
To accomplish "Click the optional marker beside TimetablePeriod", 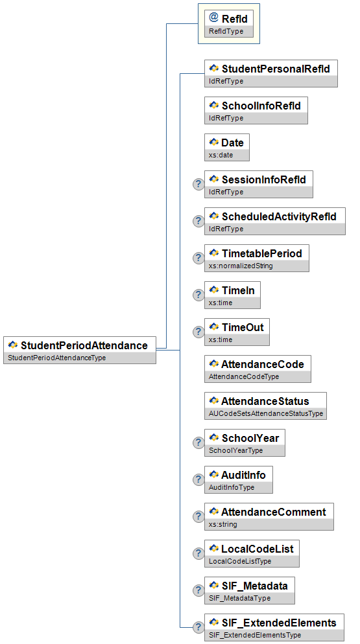I will click(198, 258).
